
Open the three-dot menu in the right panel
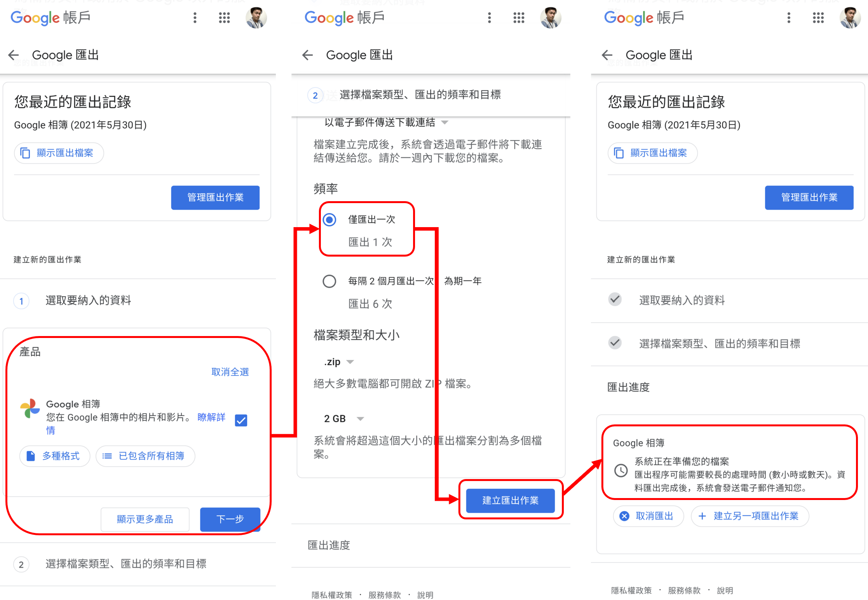click(789, 18)
